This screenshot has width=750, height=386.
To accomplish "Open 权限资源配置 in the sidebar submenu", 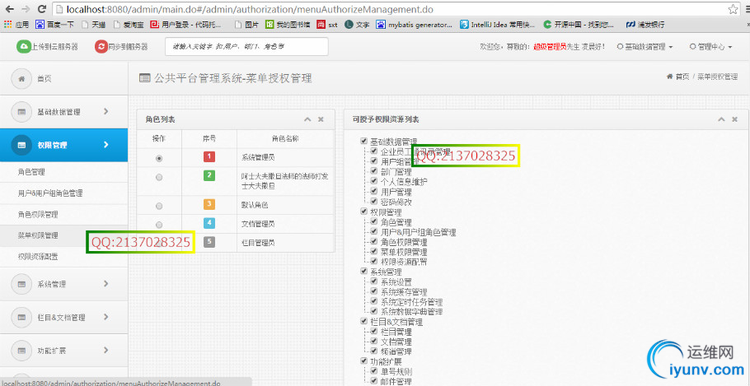I will point(38,257).
